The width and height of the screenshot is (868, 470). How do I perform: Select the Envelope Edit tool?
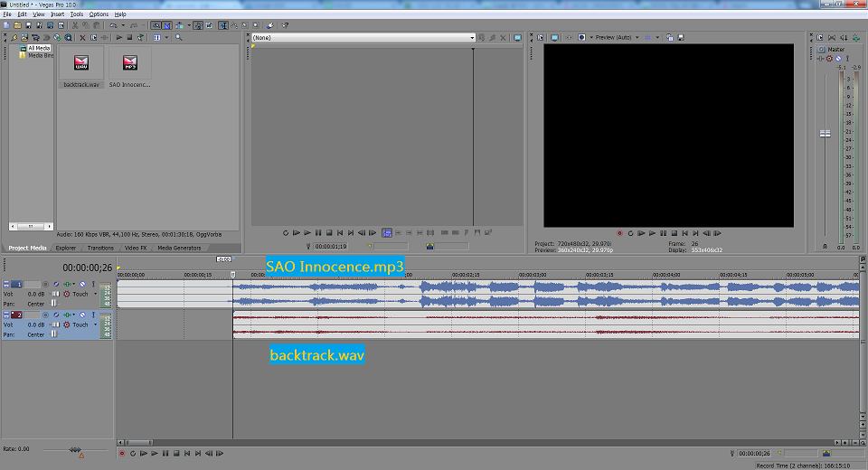234,25
